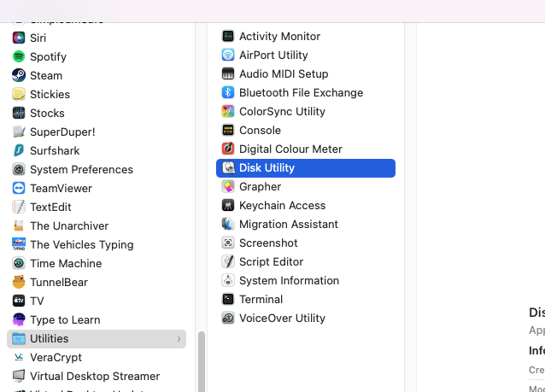Select the VeraCrypt app icon
The image size is (545, 392).
19,357
